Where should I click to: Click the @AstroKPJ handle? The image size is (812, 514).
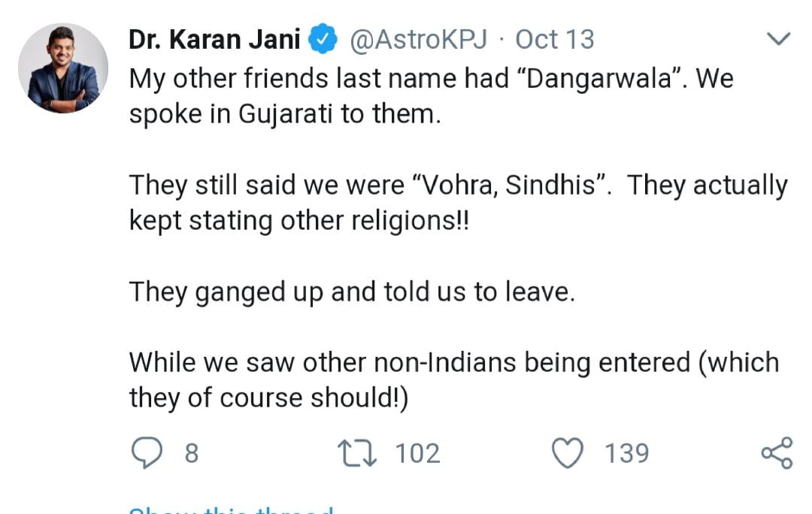pos(417,39)
